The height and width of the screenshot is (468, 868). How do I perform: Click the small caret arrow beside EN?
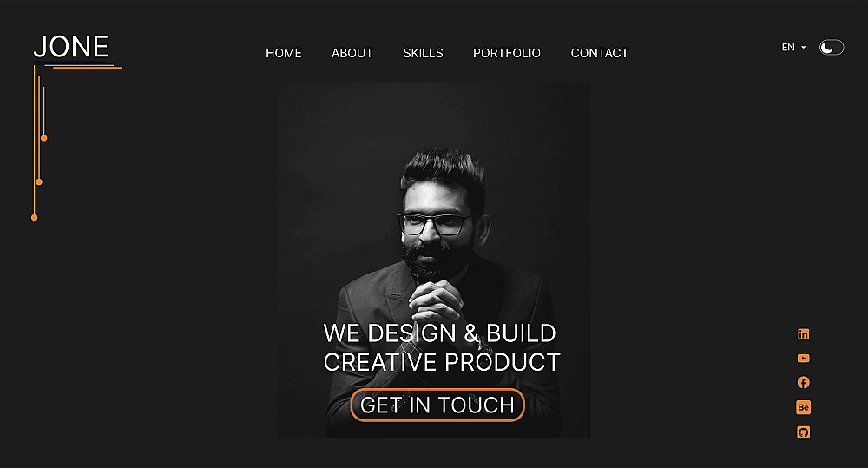pos(803,48)
